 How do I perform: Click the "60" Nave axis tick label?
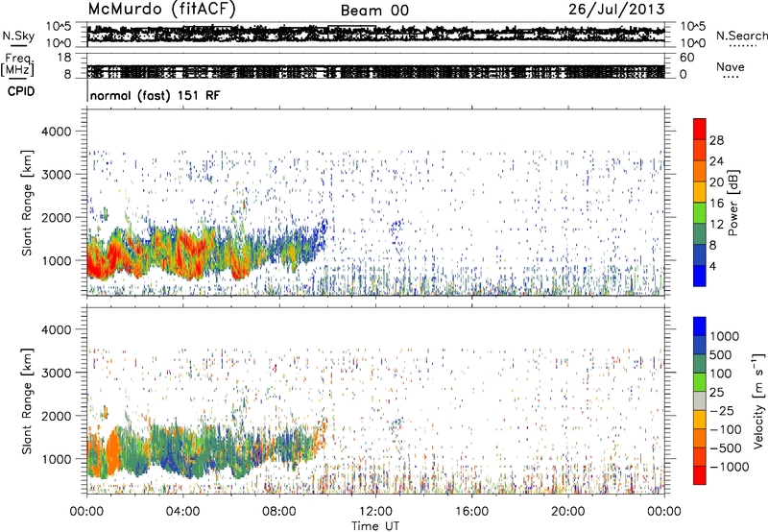pos(686,58)
